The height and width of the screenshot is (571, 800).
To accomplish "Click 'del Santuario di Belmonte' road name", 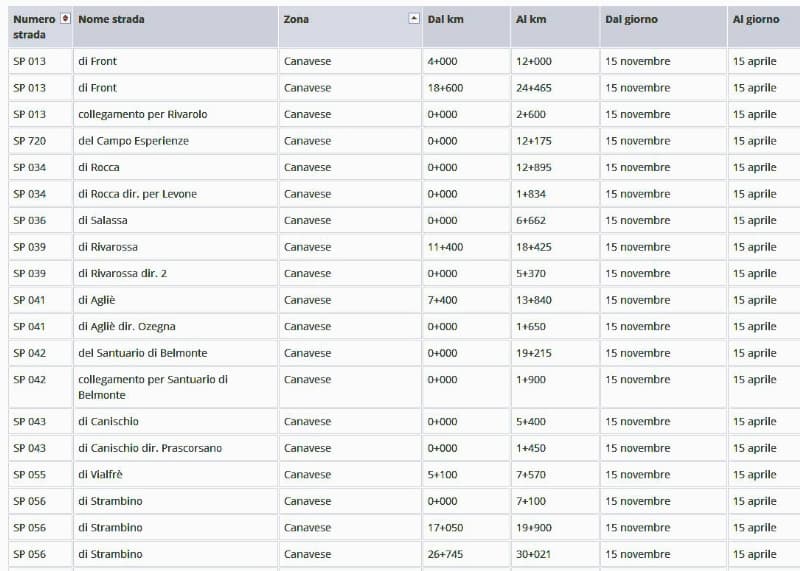I will [x=142, y=353].
